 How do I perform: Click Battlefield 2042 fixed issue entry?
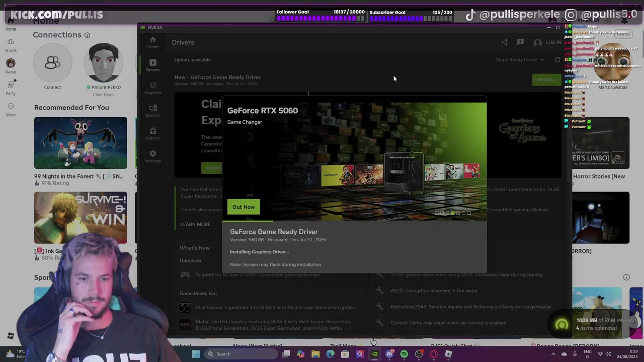pos(471,307)
